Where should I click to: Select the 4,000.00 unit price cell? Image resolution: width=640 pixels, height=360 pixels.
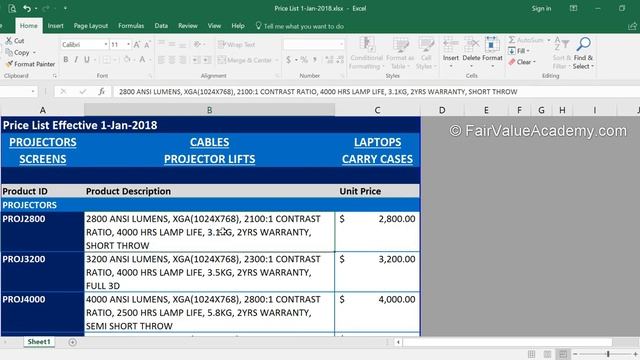tap(377, 312)
